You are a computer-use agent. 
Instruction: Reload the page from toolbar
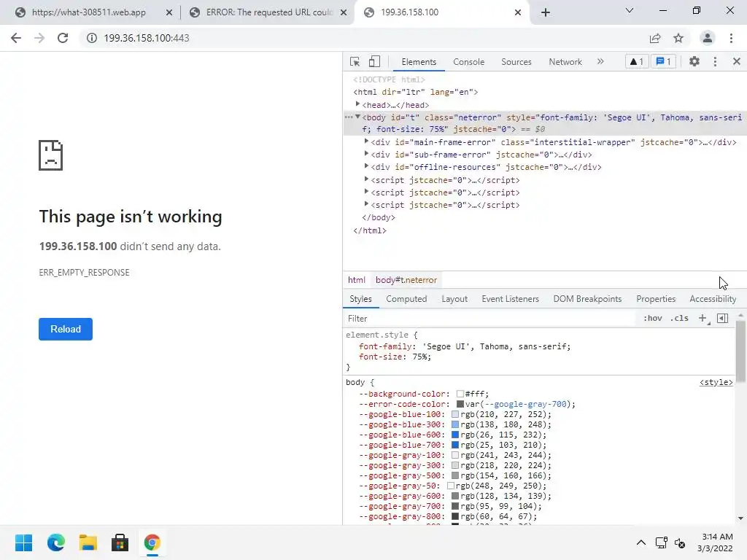(x=63, y=38)
